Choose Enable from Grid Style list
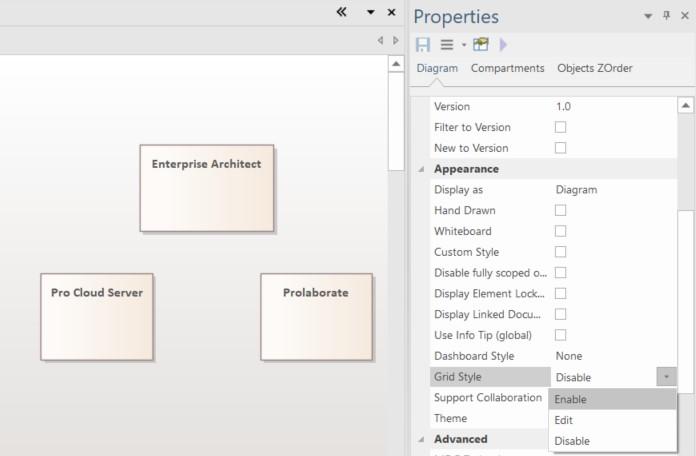The image size is (696, 456). tap(570, 399)
